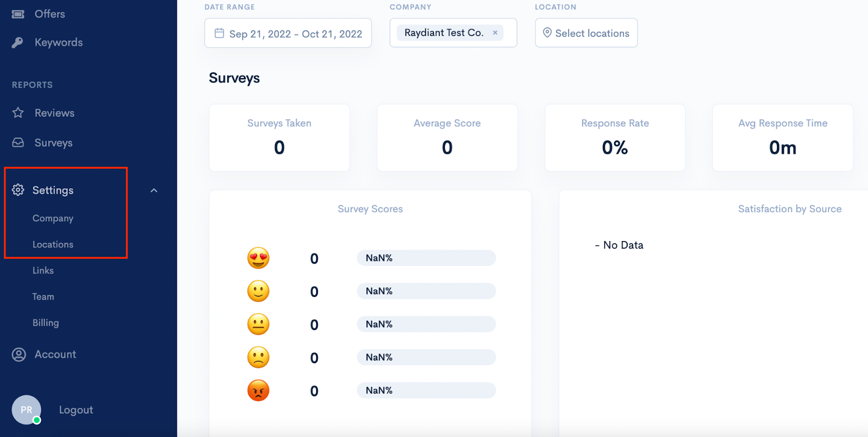868x437 pixels.
Task: Click the Surveys Taken stat card
Action: click(279, 138)
